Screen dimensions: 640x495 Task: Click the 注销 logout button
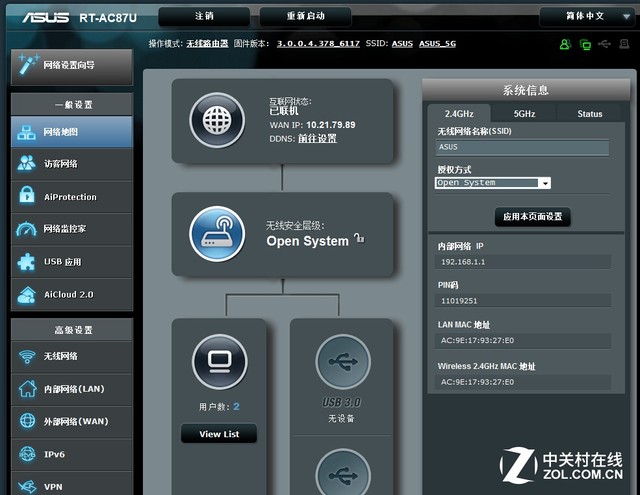[x=204, y=16]
